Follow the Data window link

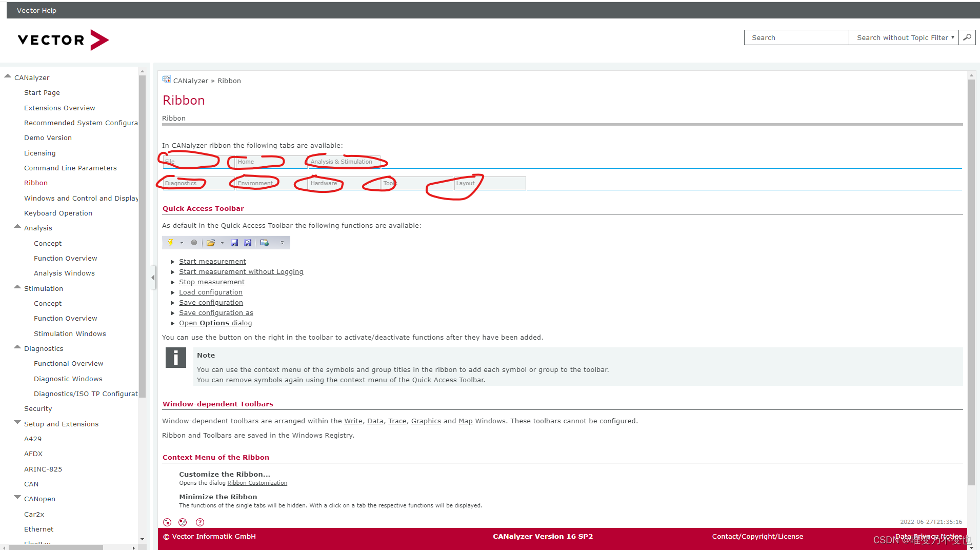375,421
